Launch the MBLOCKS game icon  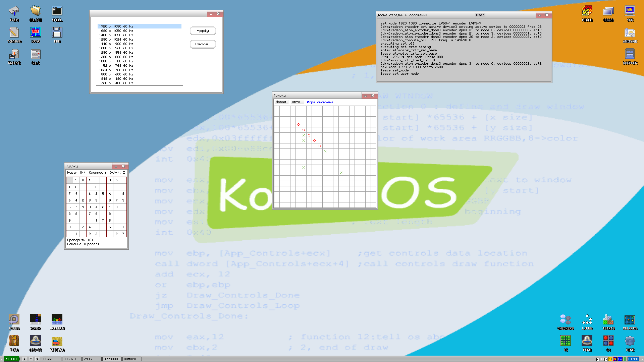pyautogui.click(x=630, y=322)
